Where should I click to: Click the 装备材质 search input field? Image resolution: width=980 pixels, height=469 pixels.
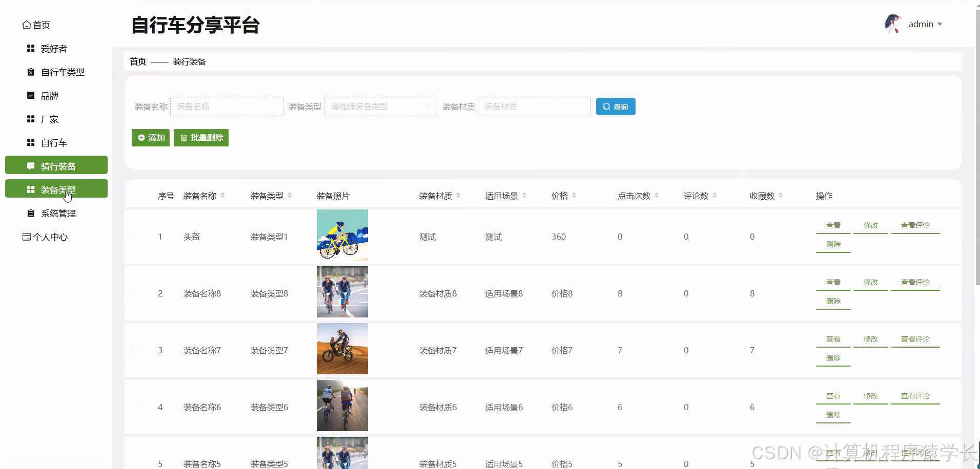(x=534, y=106)
